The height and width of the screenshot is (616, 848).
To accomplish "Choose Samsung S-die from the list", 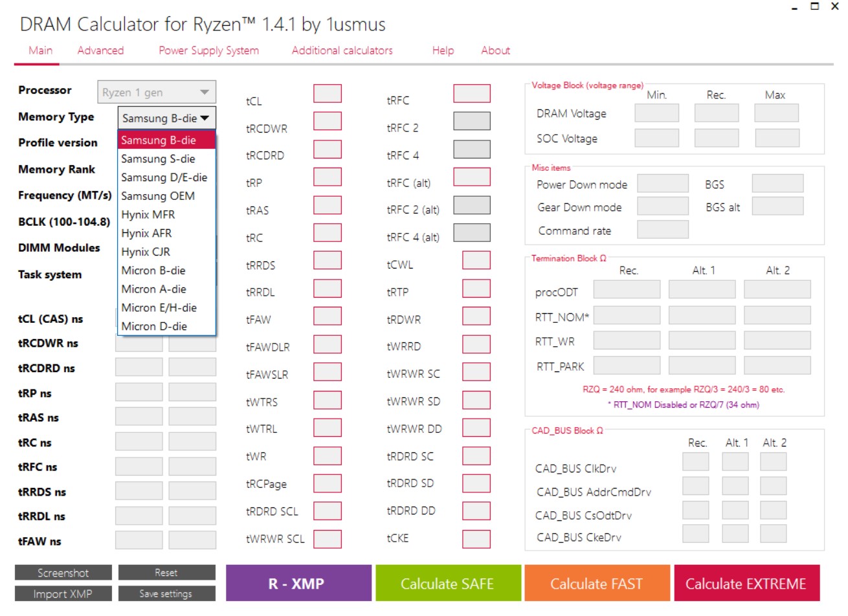I will tap(166, 159).
